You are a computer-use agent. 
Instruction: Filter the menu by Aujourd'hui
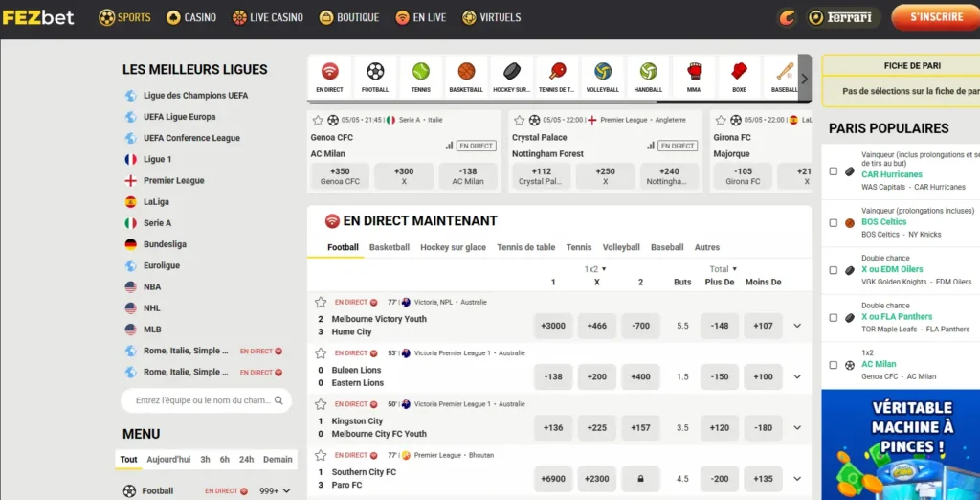click(168, 460)
